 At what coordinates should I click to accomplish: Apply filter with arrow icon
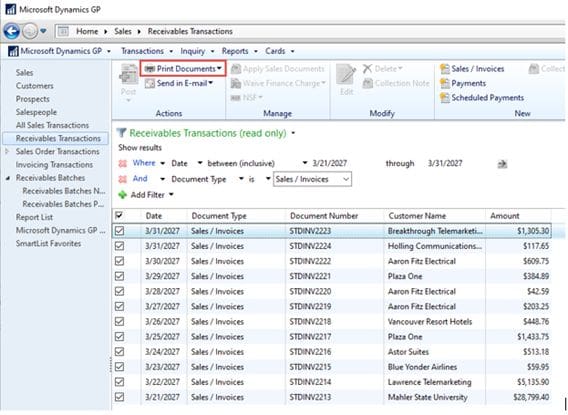502,164
